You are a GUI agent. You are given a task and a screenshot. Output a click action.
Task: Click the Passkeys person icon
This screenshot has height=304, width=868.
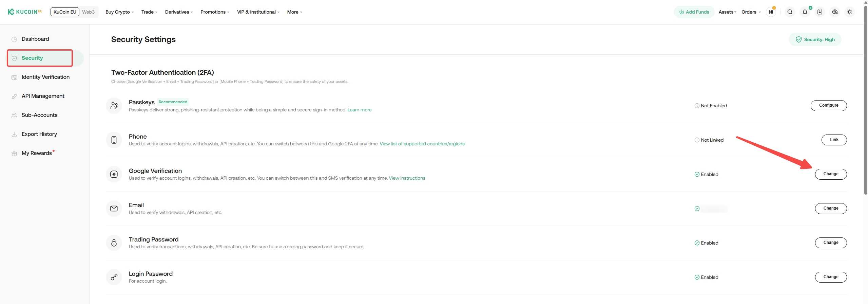coord(114,106)
